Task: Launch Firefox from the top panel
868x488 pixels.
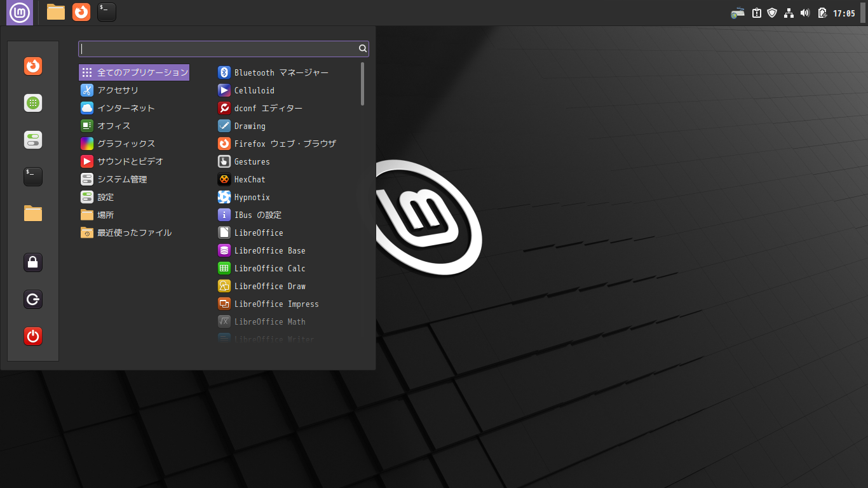Action: [81, 12]
